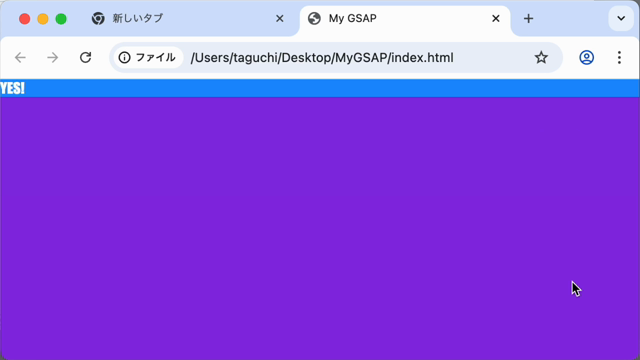
Task: Close the 新しいタブ tab
Action: click(x=280, y=18)
